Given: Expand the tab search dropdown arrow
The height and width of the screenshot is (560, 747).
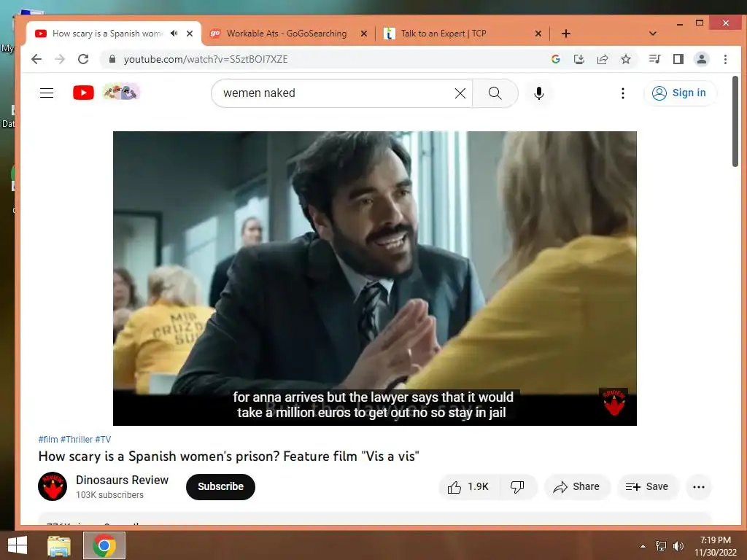Looking at the screenshot, I should [x=653, y=34].
